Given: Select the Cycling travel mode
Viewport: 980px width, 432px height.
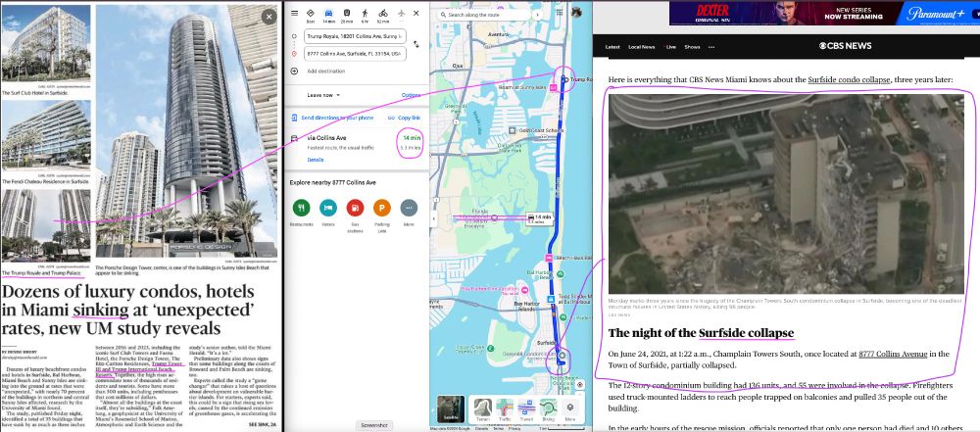Looking at the screenshot, I should [x=383, y=15].
